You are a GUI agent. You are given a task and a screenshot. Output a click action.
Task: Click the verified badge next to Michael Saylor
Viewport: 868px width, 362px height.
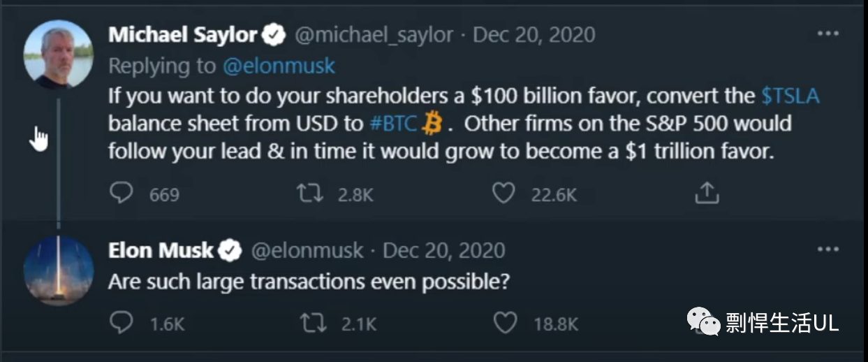(274, 35)
